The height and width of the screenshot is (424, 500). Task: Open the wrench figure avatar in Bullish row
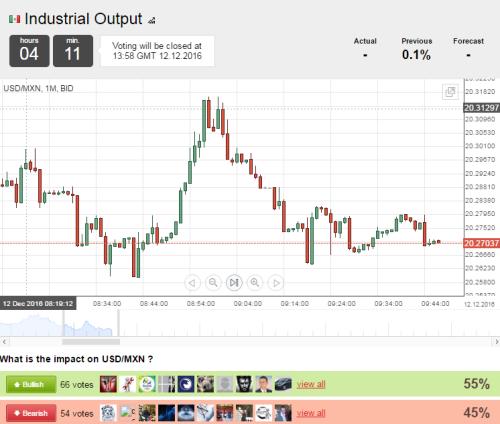tap(128, 384)
